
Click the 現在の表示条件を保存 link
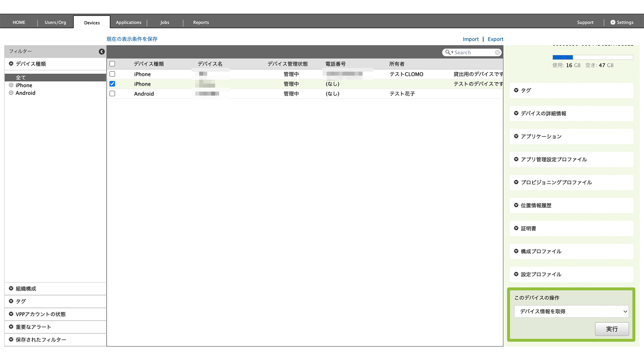[132, 39]
